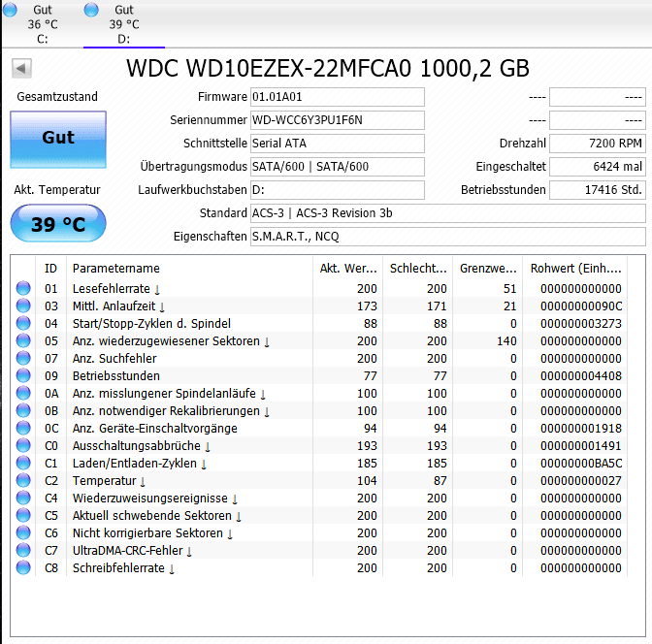Click status orb for Mittl. Anlaufzeit row
652x644 pixels.
(x=23, y=306)
